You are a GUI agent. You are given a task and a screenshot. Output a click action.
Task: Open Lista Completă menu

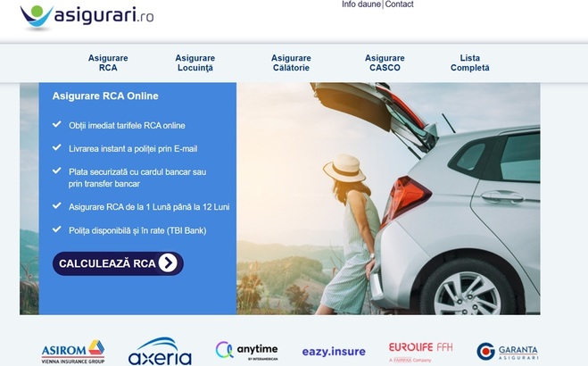[469, 63]
